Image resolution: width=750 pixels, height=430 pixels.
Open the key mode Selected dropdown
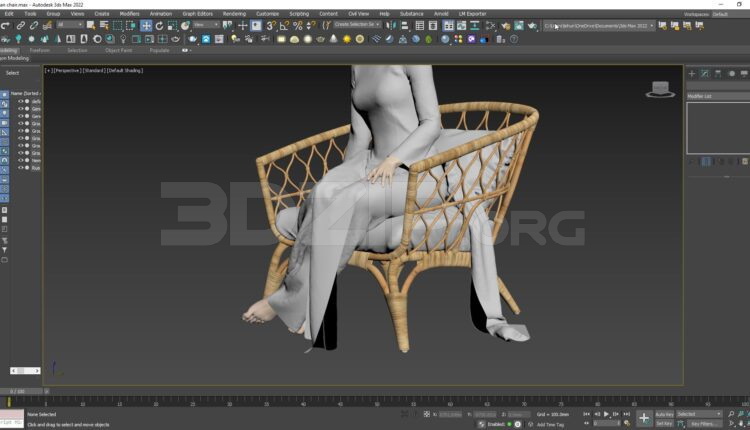pyautogui.click(x=699, y=414)
